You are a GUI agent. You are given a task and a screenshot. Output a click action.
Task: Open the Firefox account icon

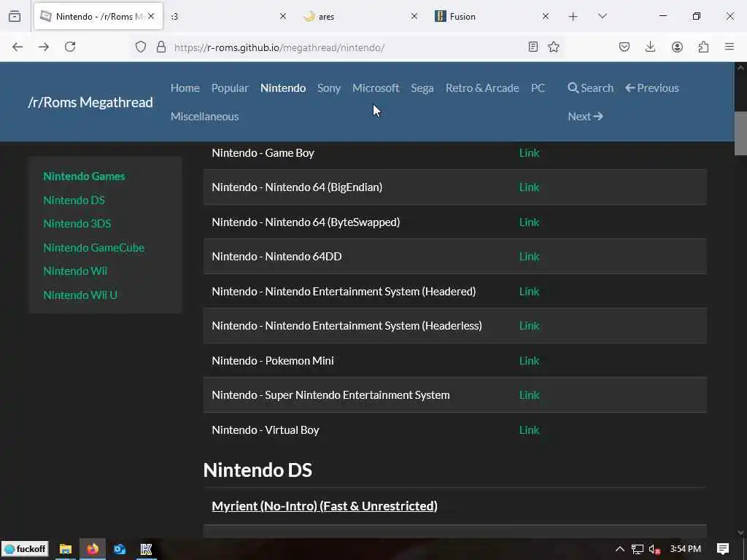(677, 47)
